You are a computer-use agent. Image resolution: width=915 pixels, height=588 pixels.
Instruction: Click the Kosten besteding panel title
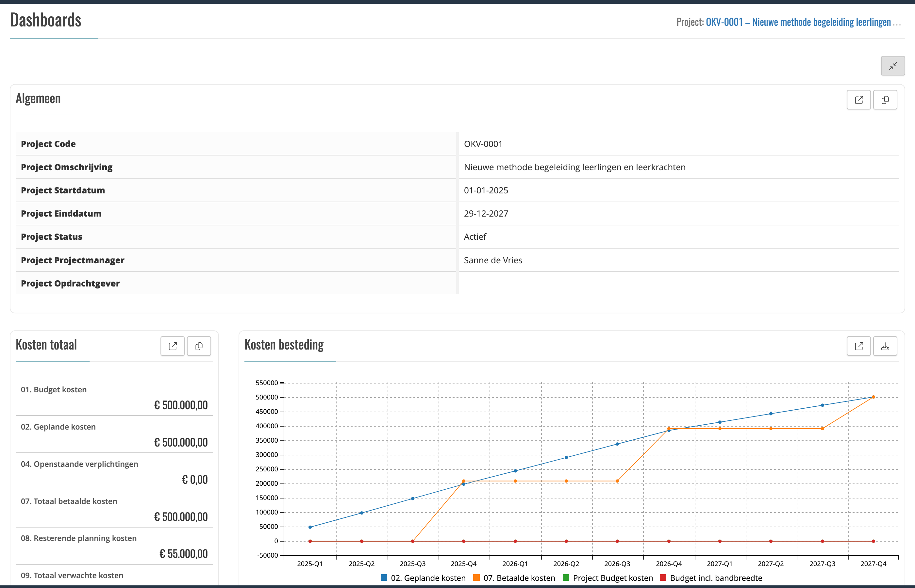pyautogui.click(x=284, y=345)
